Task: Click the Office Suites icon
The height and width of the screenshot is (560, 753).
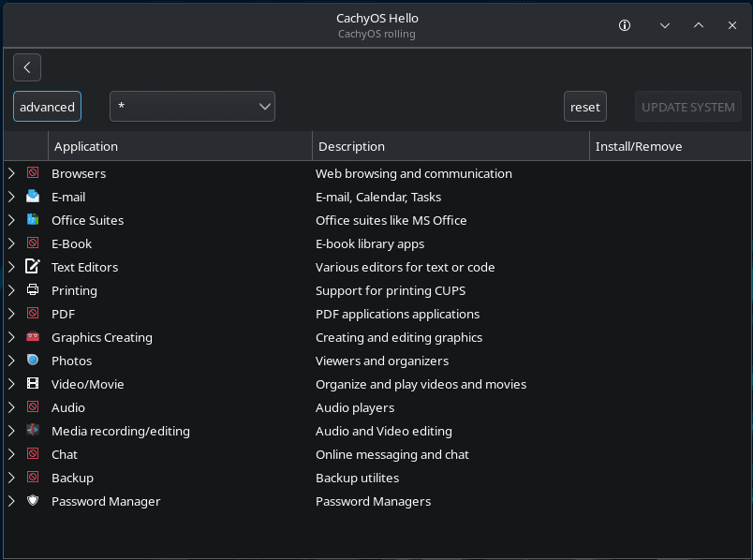Action: (32, 220)
